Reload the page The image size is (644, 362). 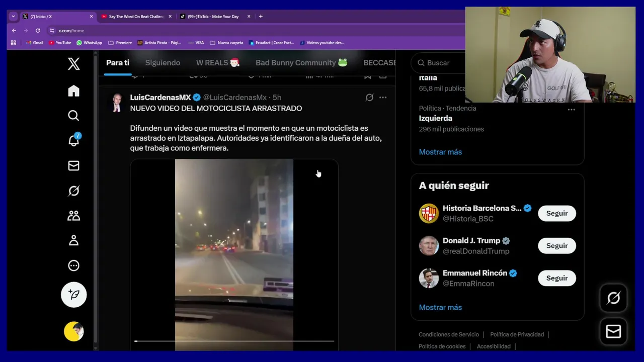(x=38, y=31)
